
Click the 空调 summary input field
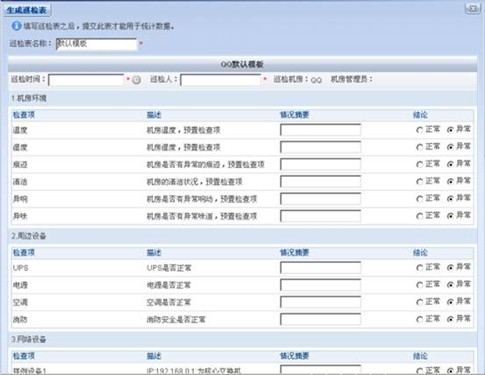(320, 302)
